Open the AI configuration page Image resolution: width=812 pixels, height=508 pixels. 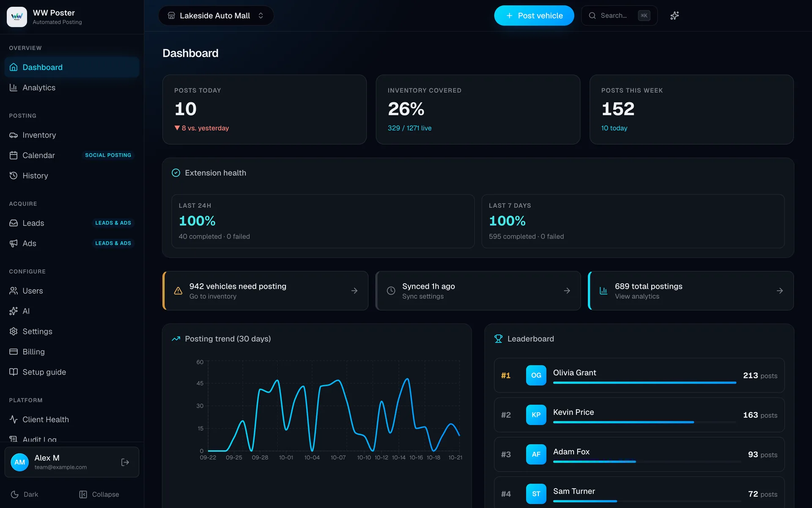click(x=72, y=311)
